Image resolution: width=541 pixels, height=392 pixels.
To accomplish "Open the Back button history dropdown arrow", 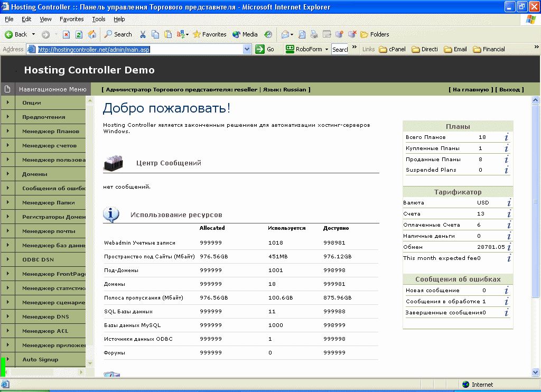I will coord(33,34).
